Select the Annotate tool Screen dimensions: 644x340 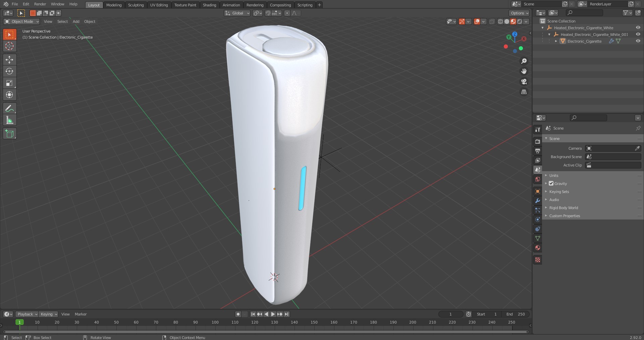click(x=9, y=108)
